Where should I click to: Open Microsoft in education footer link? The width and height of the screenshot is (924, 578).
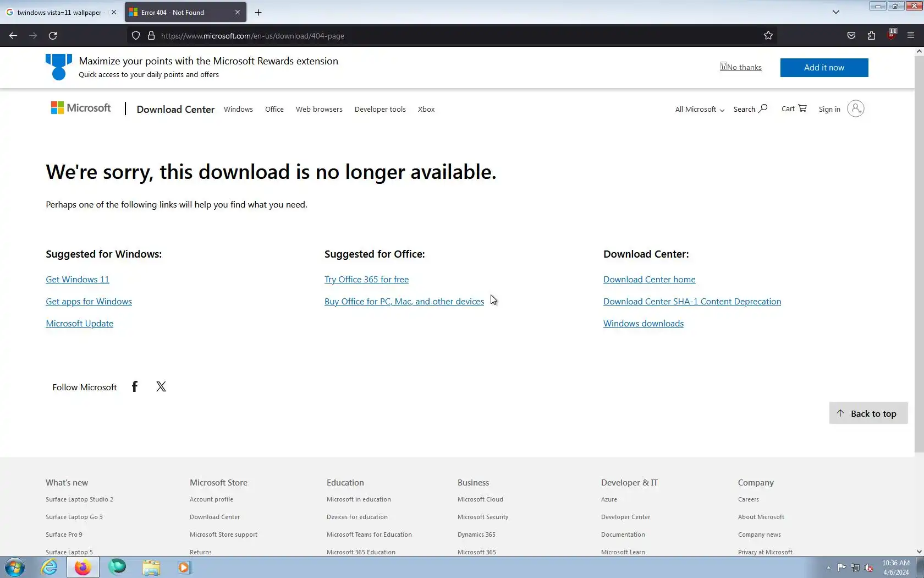point(359,499)
